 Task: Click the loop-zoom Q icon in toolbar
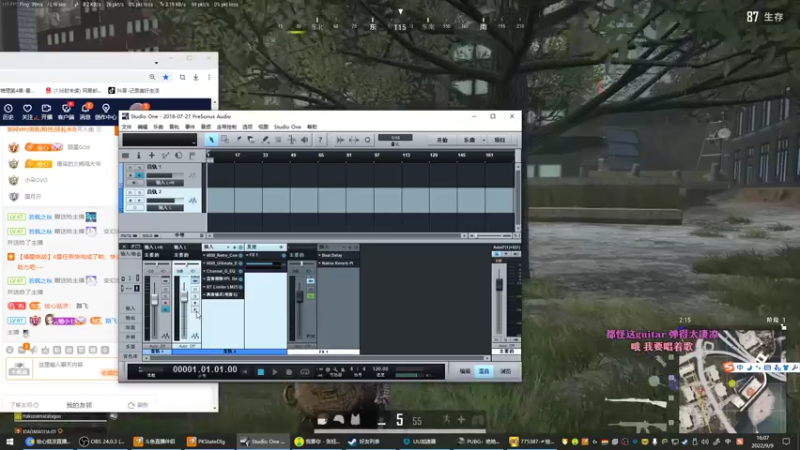(x=367, y=140)
